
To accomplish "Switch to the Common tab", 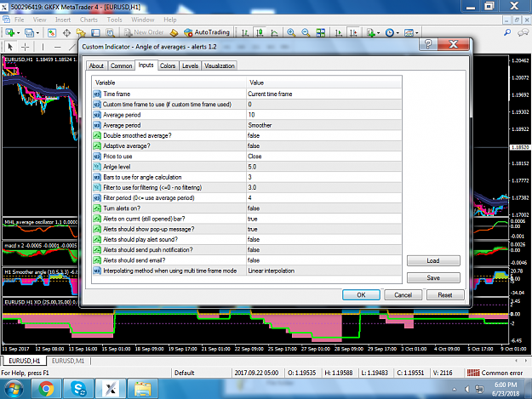I will [x=121, y=66].
